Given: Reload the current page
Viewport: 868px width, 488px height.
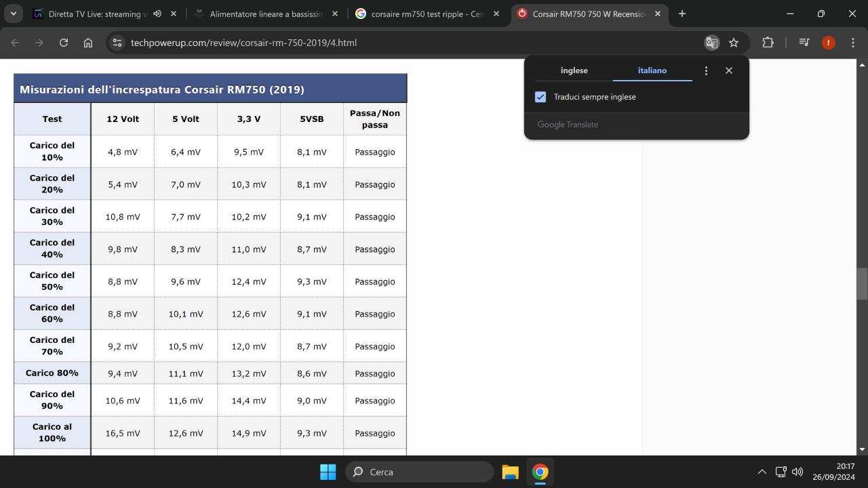Looking at the screenshot, I should (x=64, y=43).
